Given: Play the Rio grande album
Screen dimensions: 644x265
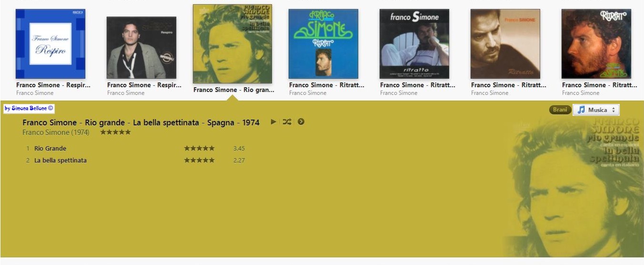Looking at the screenshot, I should (x=273, y=122).
